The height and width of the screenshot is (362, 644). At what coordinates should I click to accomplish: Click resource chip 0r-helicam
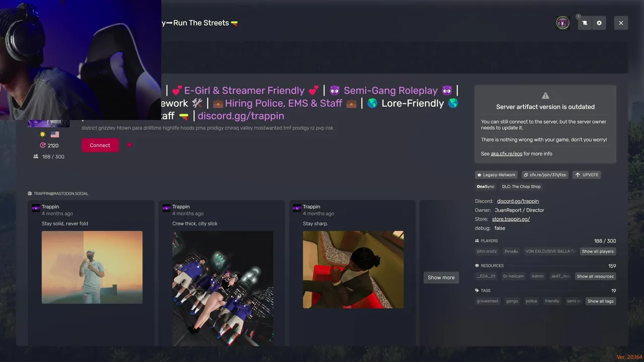pyautogui.click(x=513, y=276)
